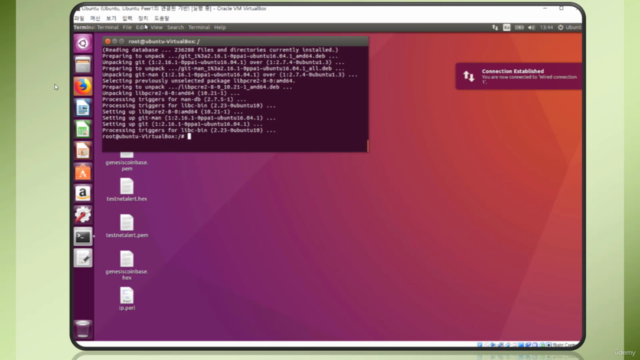Open Edit menu in Ubuntu panel
640x360 pixels.
pyautogui.click(x=141, y=27)
